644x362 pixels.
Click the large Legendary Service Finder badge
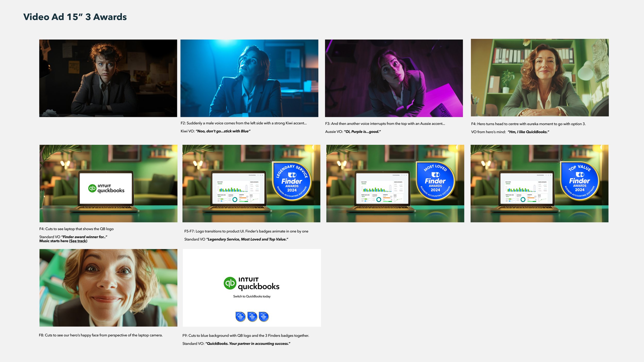[292, 182]
